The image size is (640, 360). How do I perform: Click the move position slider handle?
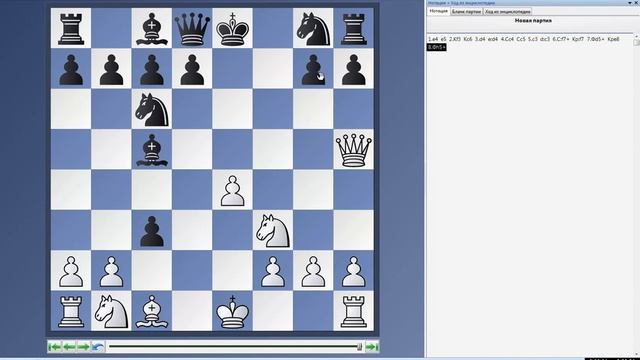tap(360, 347)
